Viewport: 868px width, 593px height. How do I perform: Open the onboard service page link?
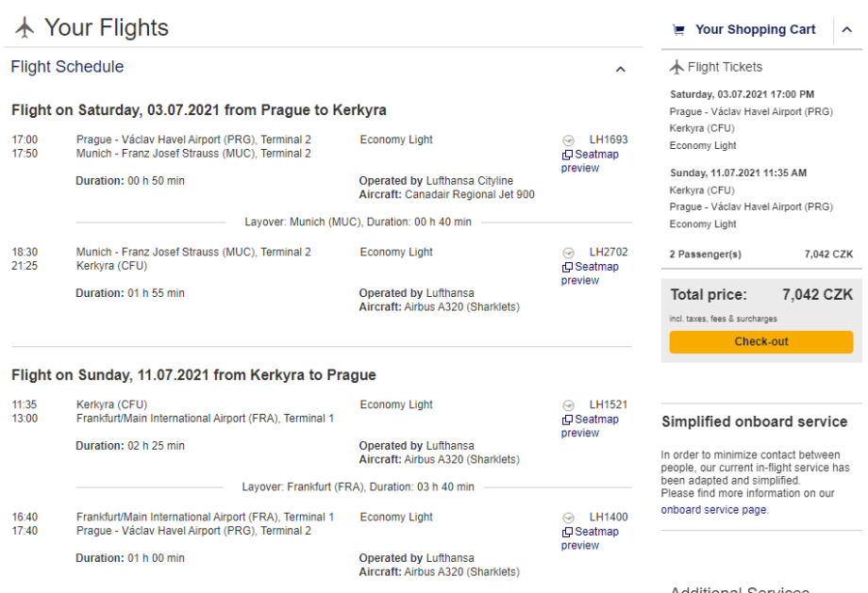point(714,510)
